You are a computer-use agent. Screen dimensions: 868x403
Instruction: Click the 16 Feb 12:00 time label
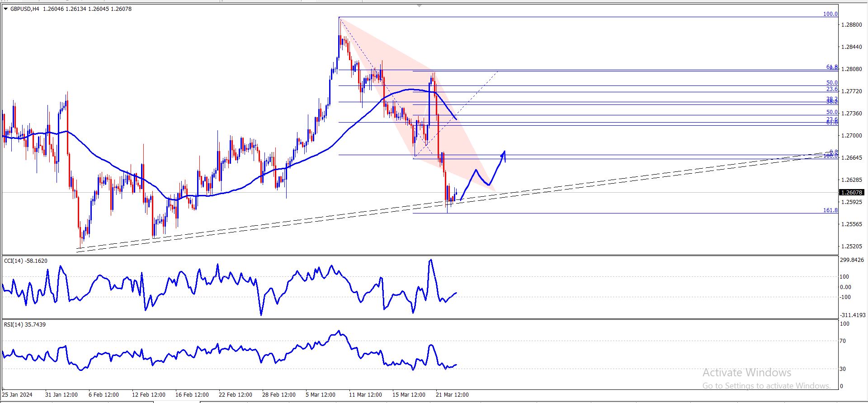click(x=192, y=395)
